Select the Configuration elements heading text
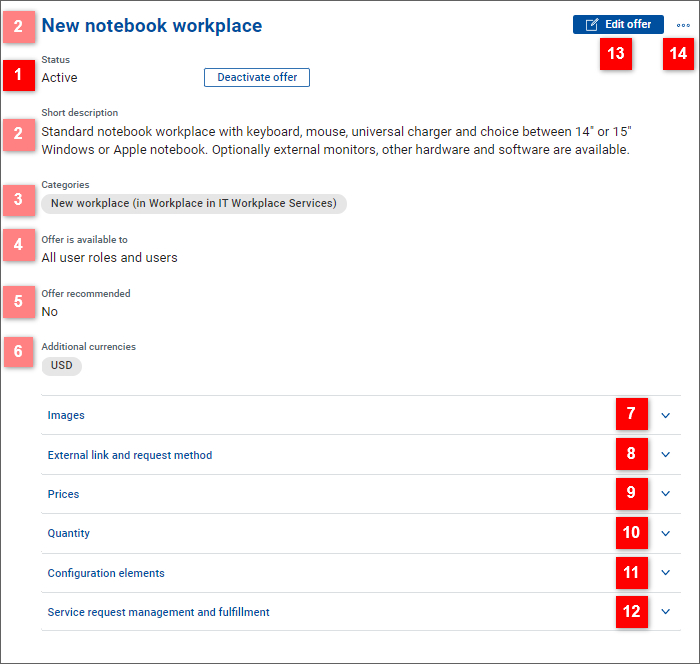The height and width of the screenshot is (664, 700). pos(106,573)
